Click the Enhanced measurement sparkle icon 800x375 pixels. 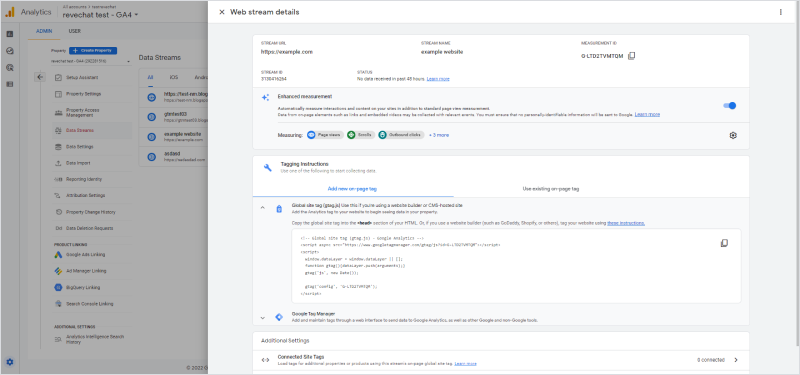click(265, 97)
